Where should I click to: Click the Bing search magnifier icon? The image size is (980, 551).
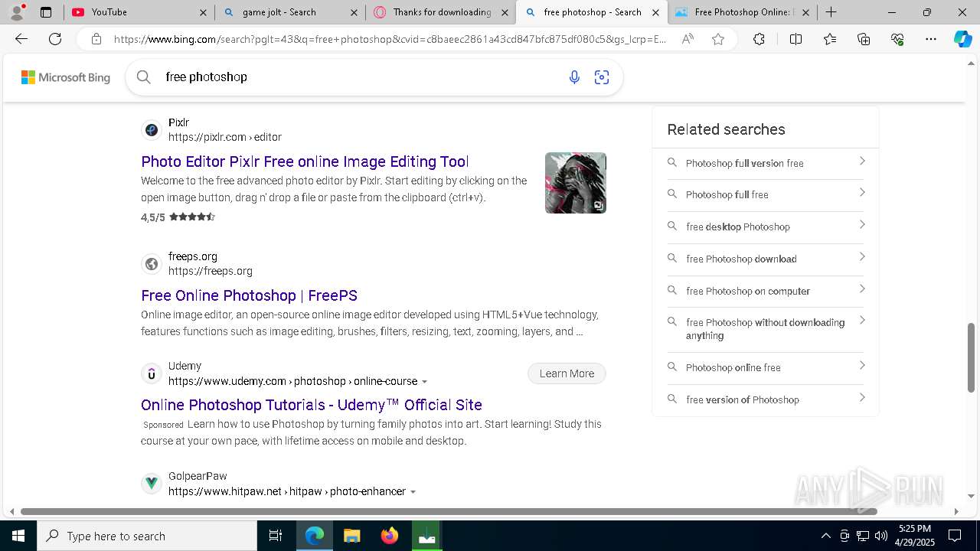pos(144,77)
